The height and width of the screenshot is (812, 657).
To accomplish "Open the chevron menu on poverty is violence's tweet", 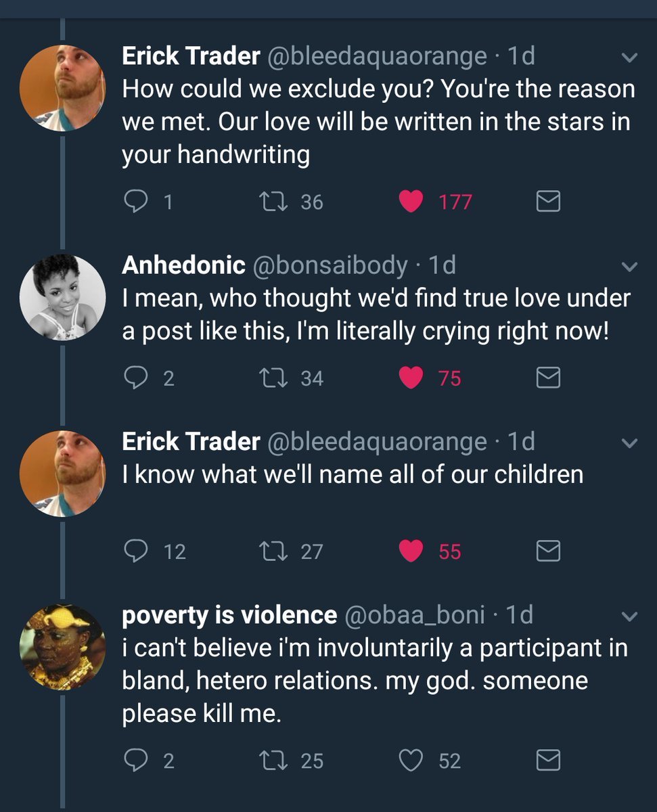I will tap(629, 616).
